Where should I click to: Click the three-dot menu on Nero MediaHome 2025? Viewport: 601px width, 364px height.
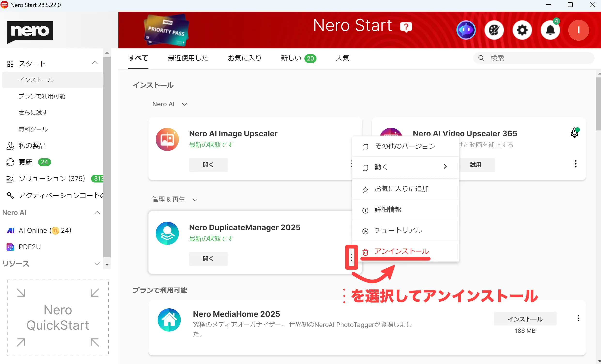point(578,318)
